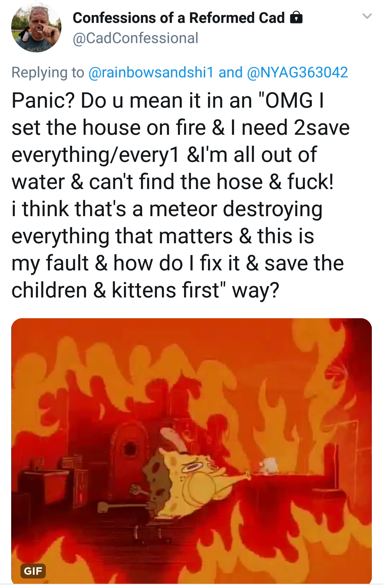Click the protected account lock icon
This screenshot has width=383, height=588.
296,18
